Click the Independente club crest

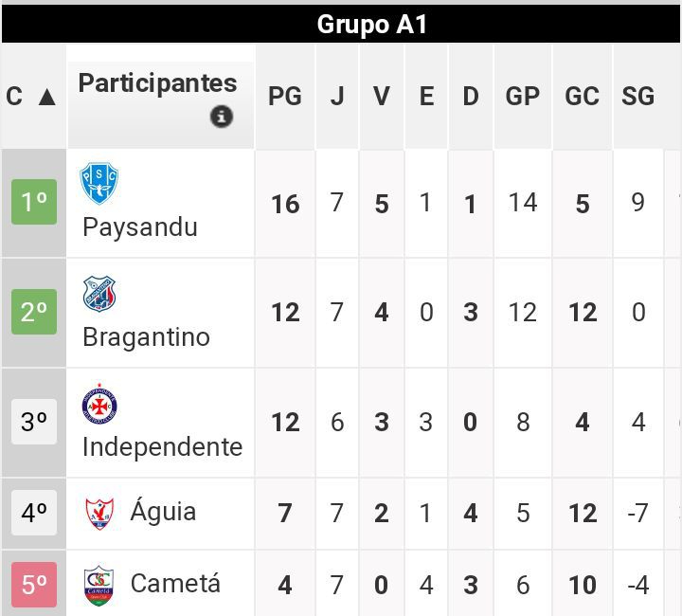point(99,405)
